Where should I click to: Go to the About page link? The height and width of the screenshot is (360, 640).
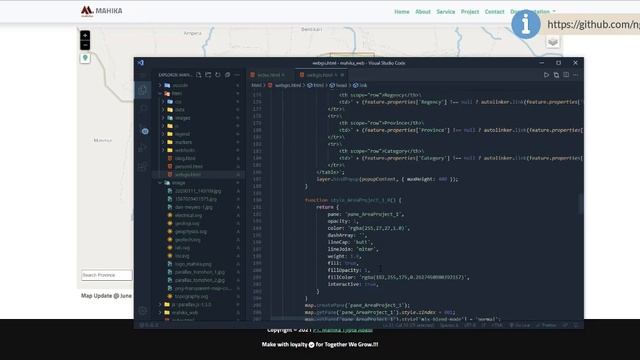tap(423, 11)
